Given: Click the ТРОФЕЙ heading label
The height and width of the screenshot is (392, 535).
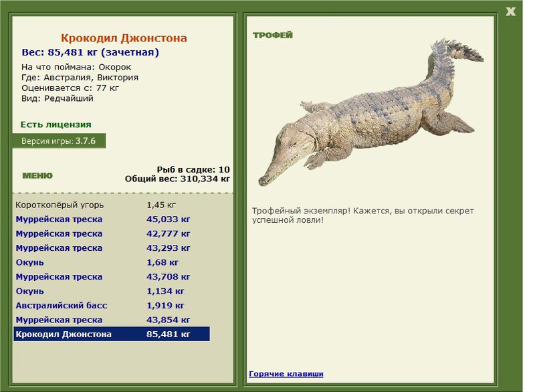Looking at the screenshot, I should (x=273, y=35).
